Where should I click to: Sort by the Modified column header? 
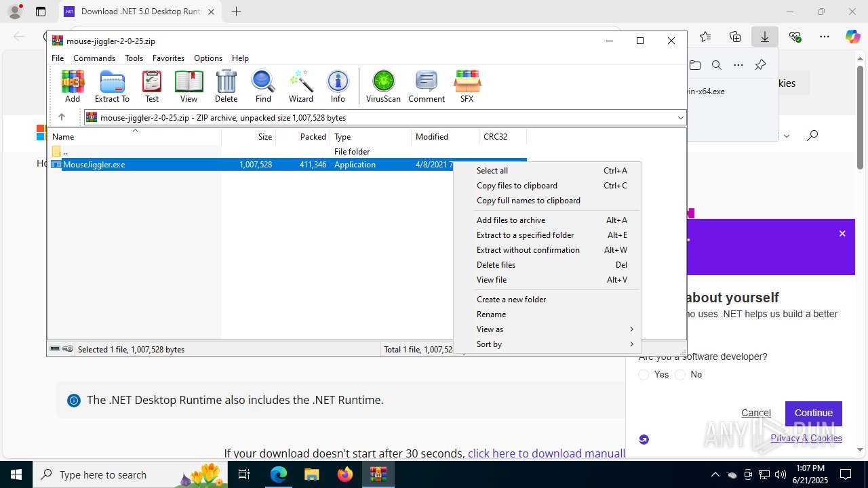click(x=446, y=136)
